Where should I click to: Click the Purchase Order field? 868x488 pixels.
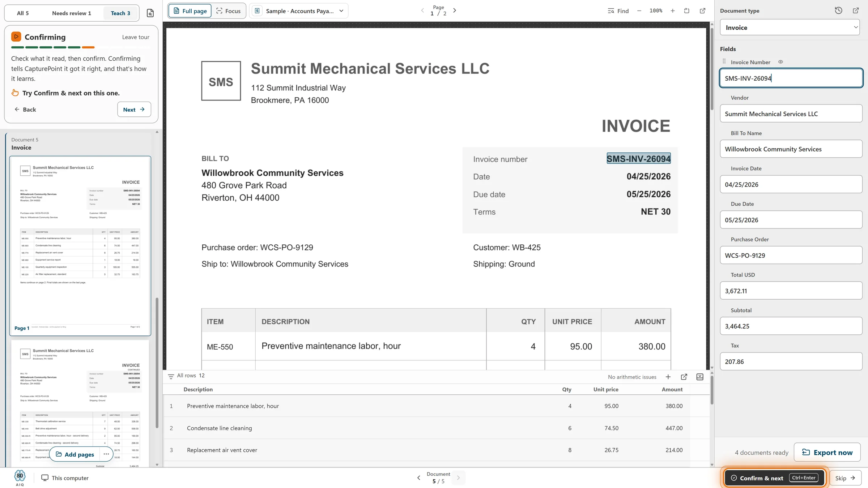point(791,255)
